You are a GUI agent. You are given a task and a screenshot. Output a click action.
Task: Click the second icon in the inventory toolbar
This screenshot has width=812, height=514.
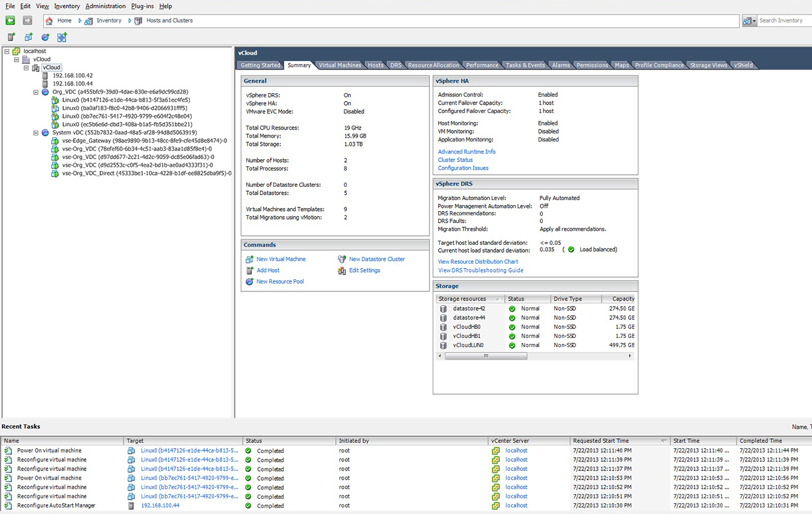28,37
